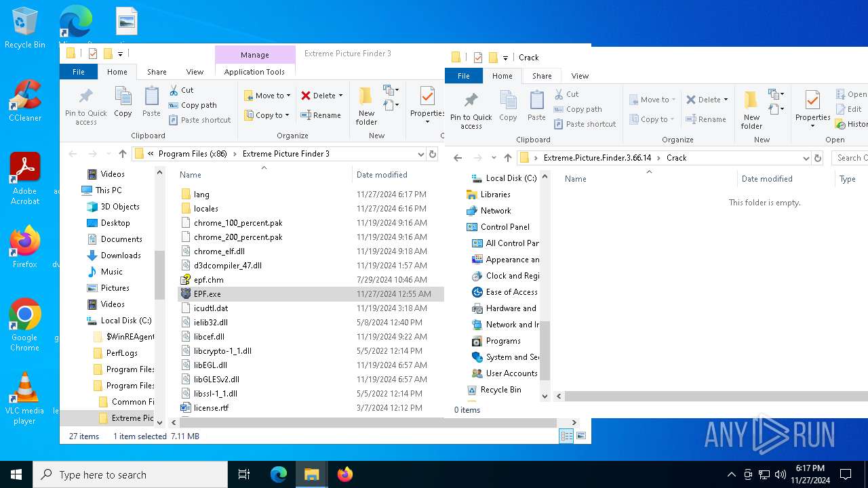The width and height of the screenshot is (868, 488).
Task: Click Pin to Quick access in Extreme Picture Finder window
Action: (x=86, y=107)
